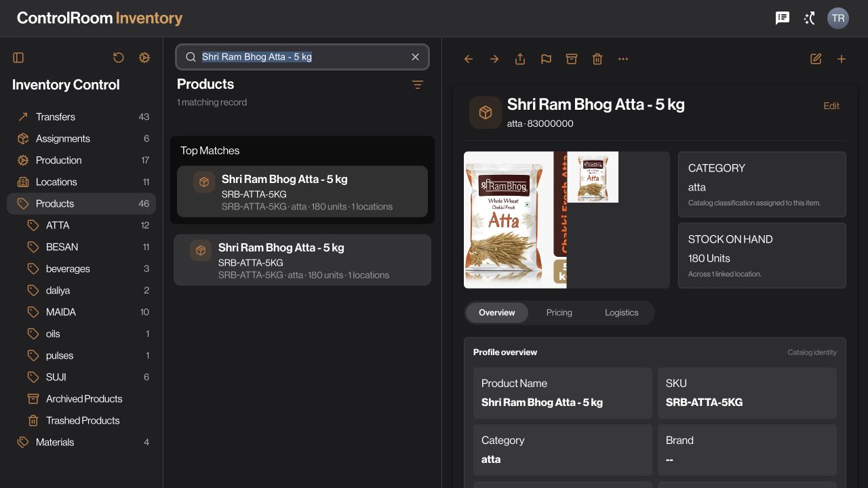Open Archived Products in the sidebar
Viewport: 868px width, 488px height.
tap(81, 399)
